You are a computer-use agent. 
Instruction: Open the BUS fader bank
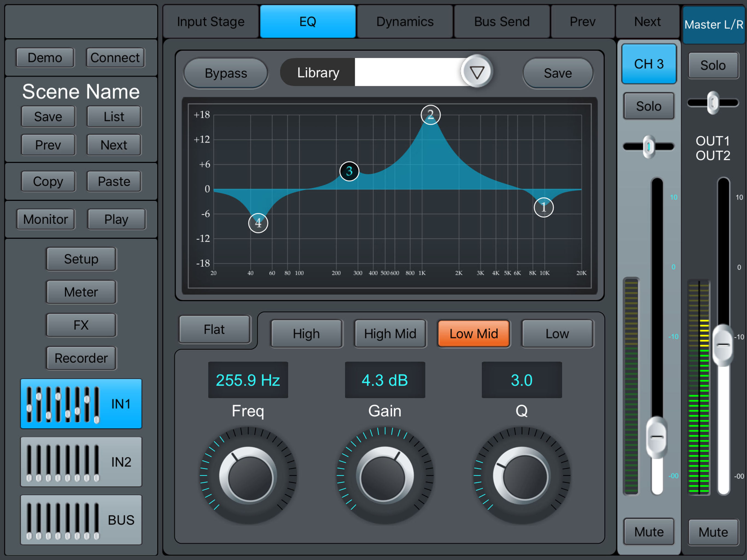[81, 520]
